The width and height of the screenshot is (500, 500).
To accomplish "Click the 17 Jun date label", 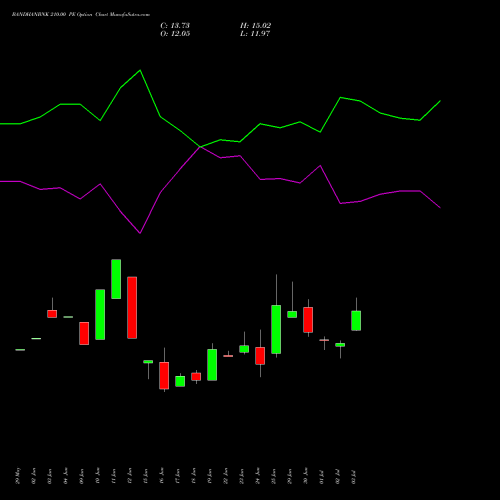I will (x=178, y=476).
